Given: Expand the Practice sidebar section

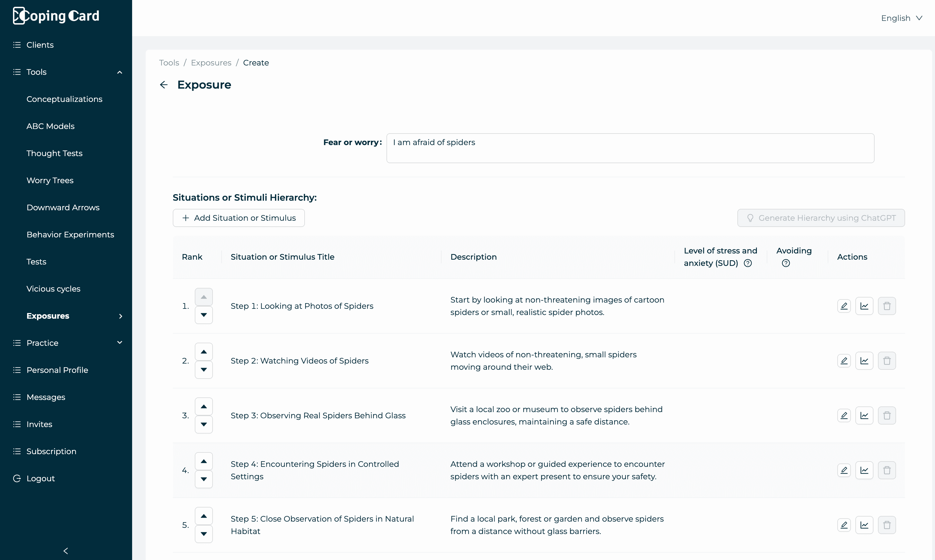Looking at the screenshot, I should (x=120, y=343).
